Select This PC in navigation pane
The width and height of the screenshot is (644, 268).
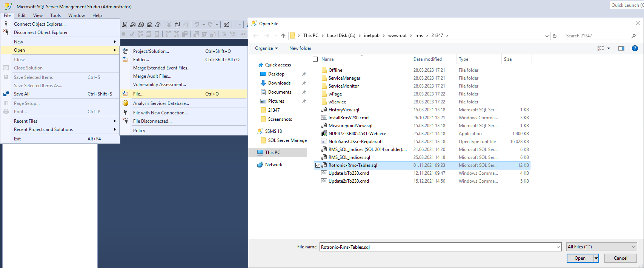pyautogui.click(x=278, y=152)
